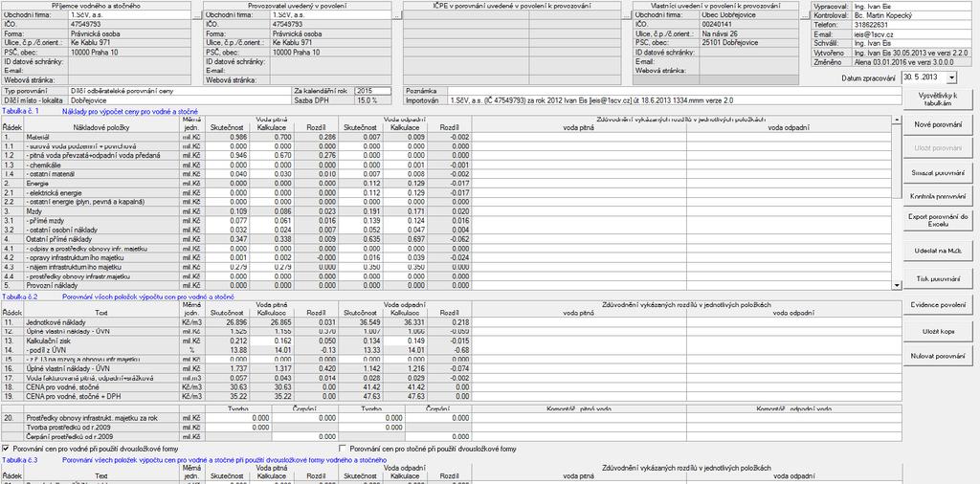980x484 pixels.
Task: Run Kontrola porovnání
Action: pyautogui.click(x=938, y=196)
